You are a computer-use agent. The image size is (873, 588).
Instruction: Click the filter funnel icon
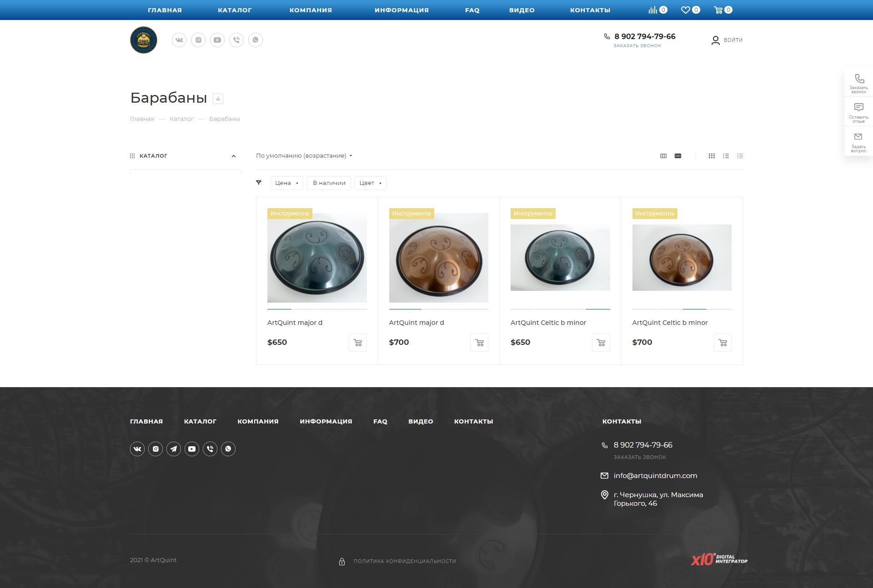point(259,183)
